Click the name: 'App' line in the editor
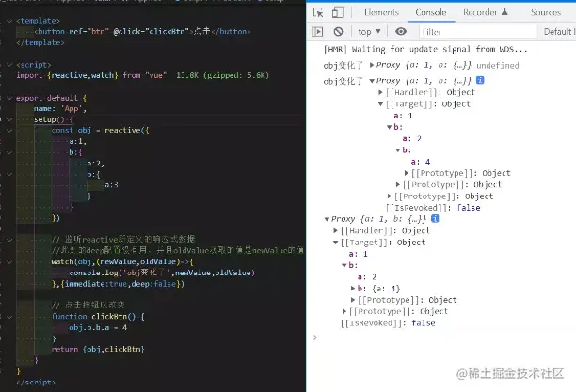Viewport: 576px width, 392px height. pyautogui.click(x=60, y=109)
